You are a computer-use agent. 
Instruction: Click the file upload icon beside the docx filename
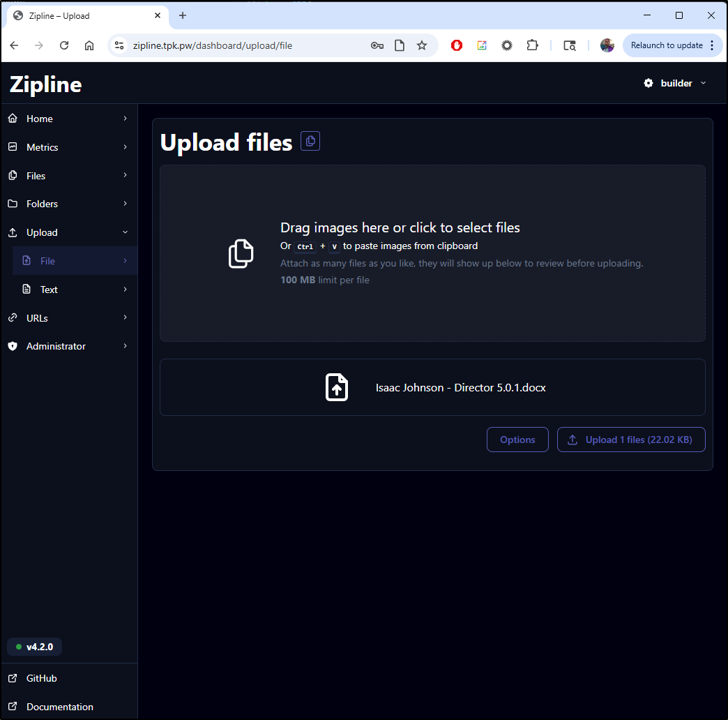tap(337, 387)
